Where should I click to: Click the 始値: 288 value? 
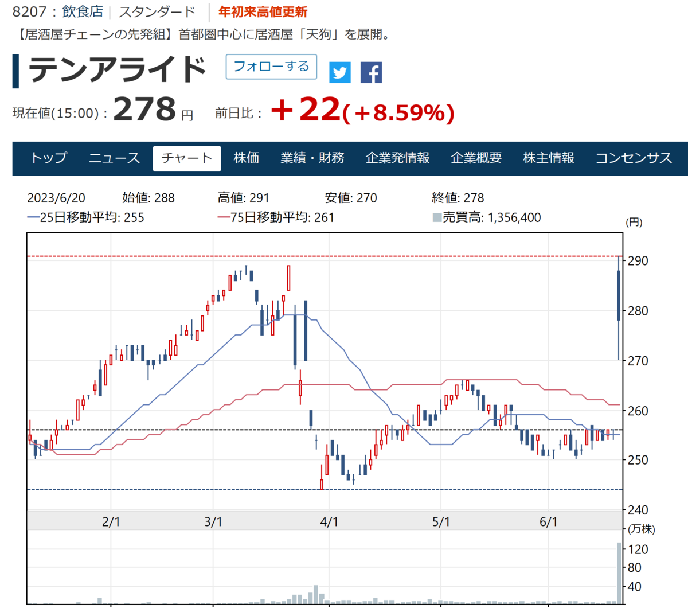148,198
